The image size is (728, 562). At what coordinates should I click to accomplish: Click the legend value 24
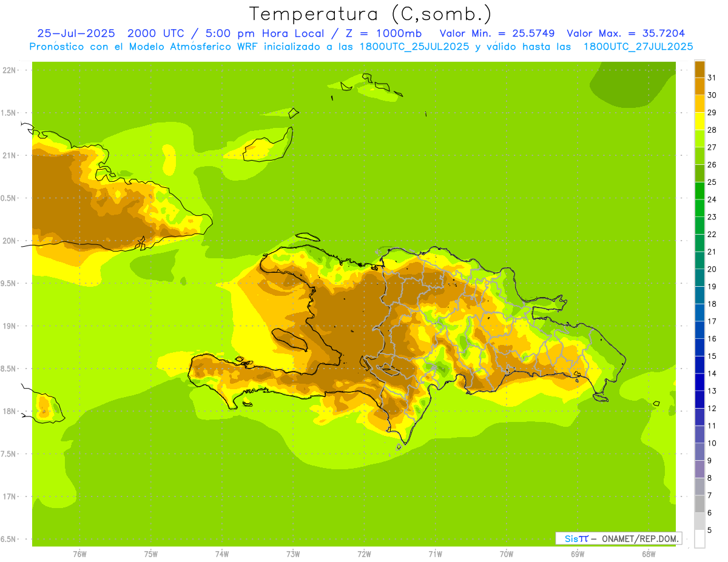[712, 199]
